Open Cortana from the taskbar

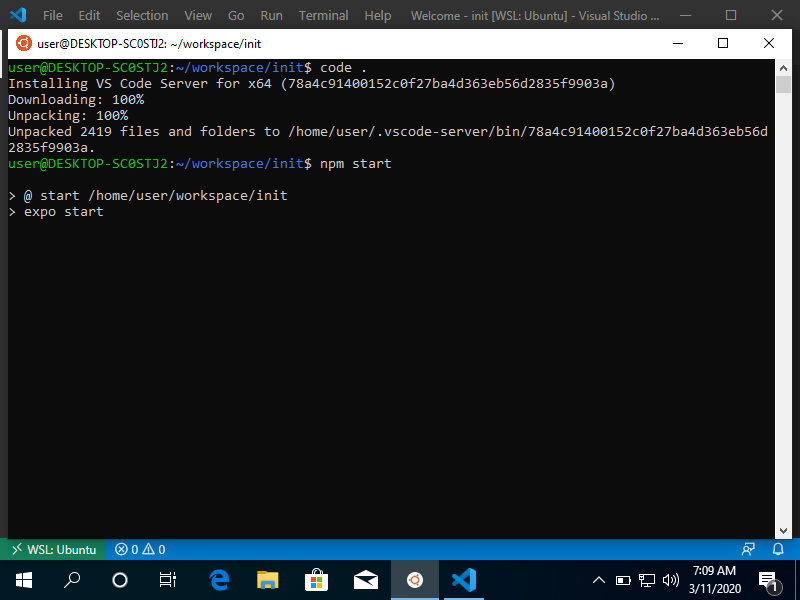click(120, 580)
